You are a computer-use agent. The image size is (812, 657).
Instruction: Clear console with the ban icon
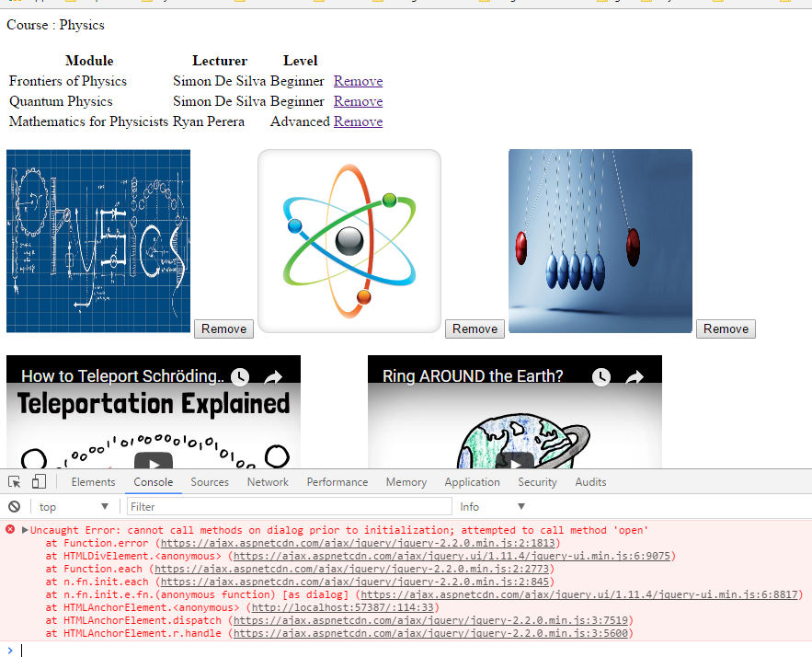[15, 507]
